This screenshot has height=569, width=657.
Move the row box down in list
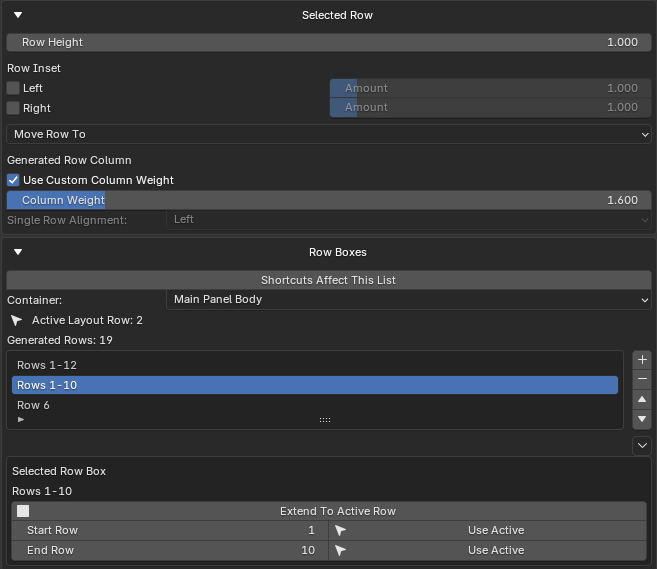642,419
